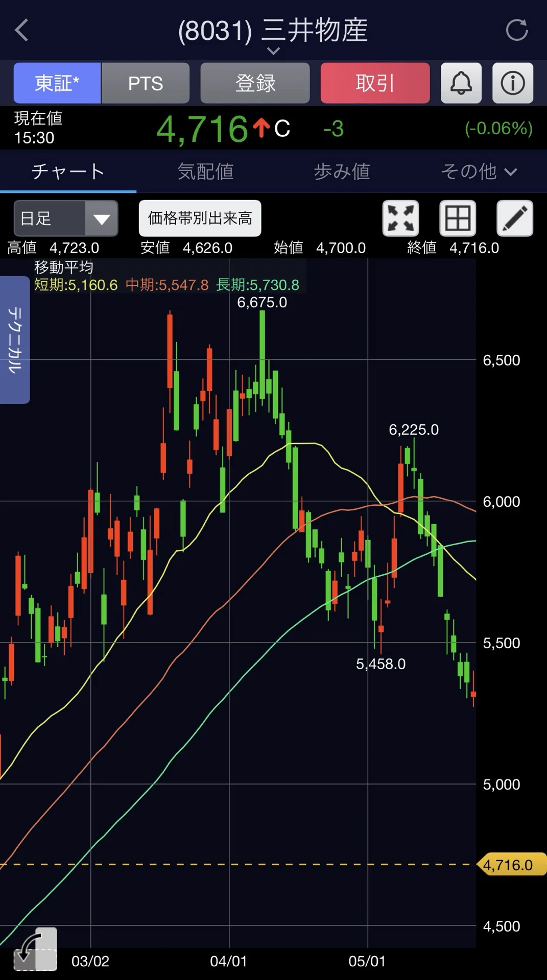Tap the 4,716.0 current price marker
Image resolution: width=547 pixels, height=980 pixels.
coord(511,865)
